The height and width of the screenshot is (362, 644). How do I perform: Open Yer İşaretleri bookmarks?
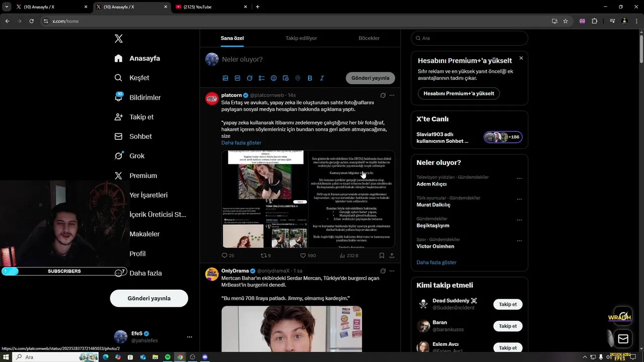148,195
